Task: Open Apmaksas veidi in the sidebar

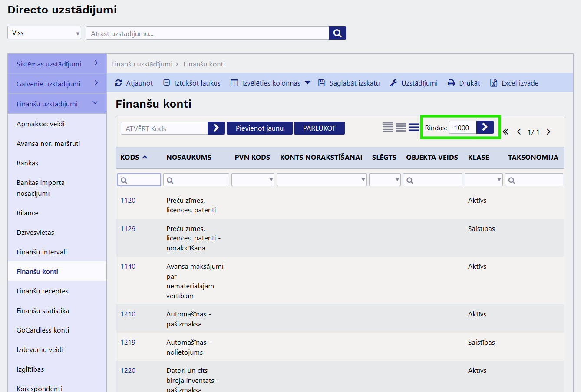Action: point(40,124)
